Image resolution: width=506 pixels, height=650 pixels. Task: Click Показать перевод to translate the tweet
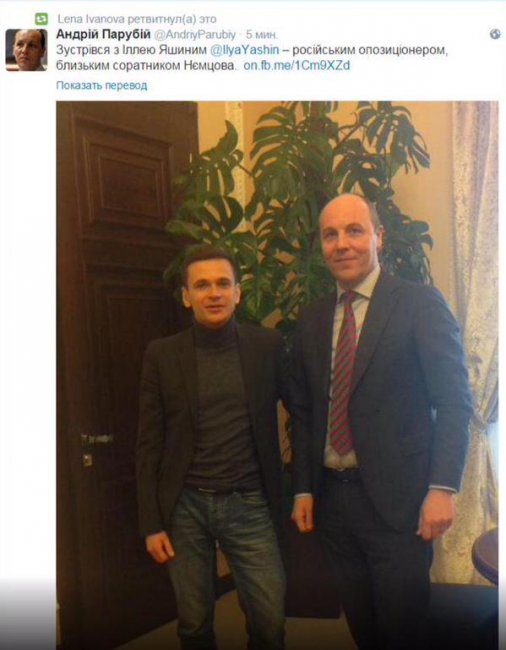pos(102,85)
